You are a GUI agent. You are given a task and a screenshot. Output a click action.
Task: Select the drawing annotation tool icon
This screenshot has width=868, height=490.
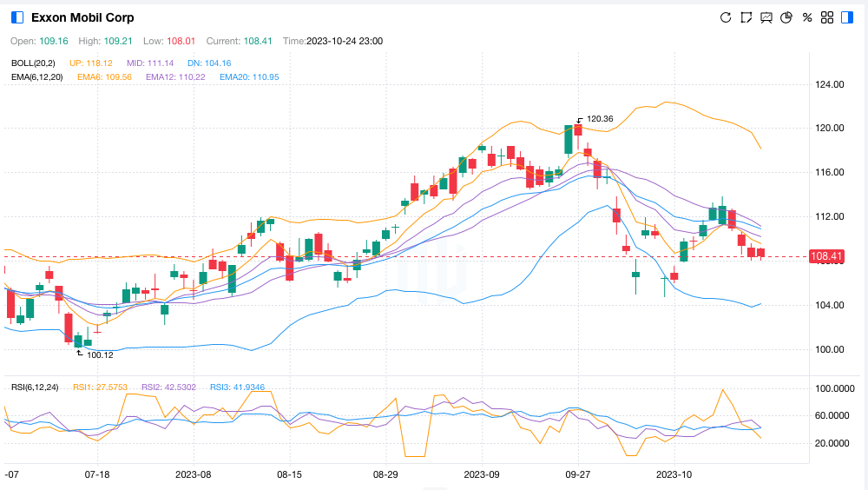pyautogui.click(x=746, y=17)
